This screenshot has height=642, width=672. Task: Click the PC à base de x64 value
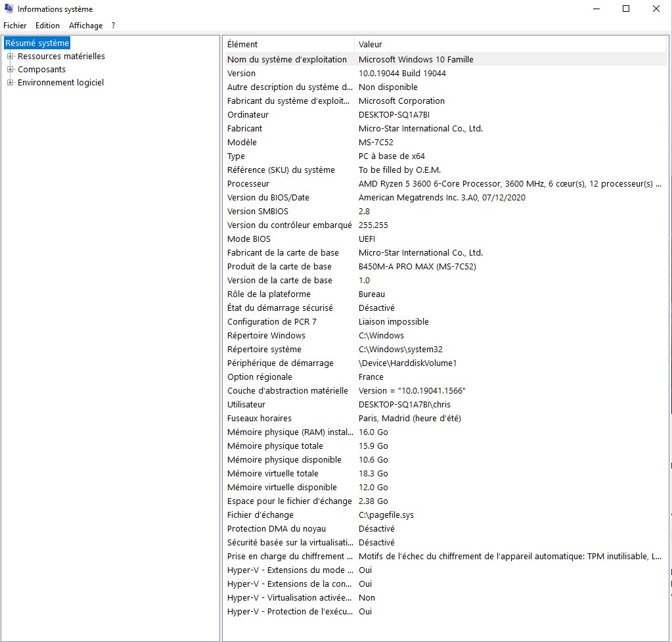(x=392, y=156)
